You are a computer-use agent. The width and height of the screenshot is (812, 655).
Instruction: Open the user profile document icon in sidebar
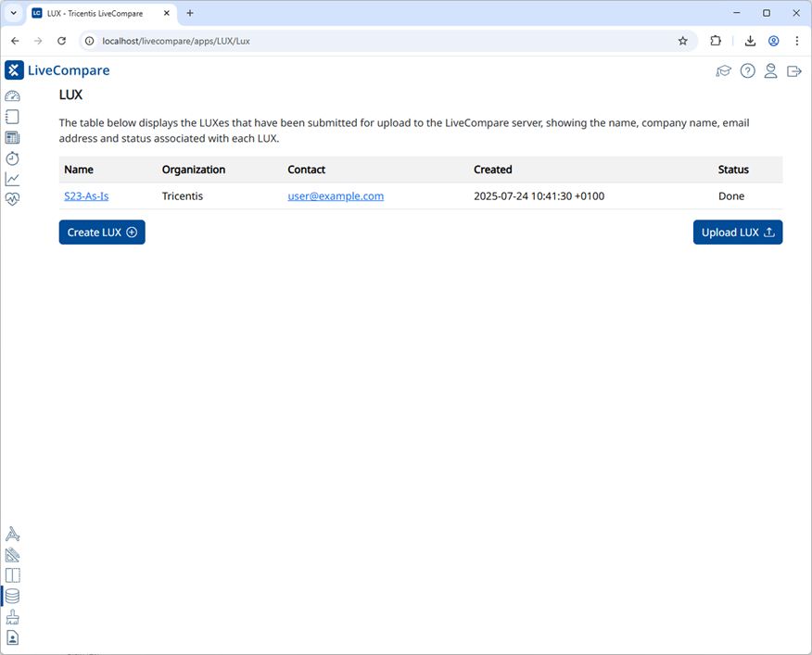[12, 637]
